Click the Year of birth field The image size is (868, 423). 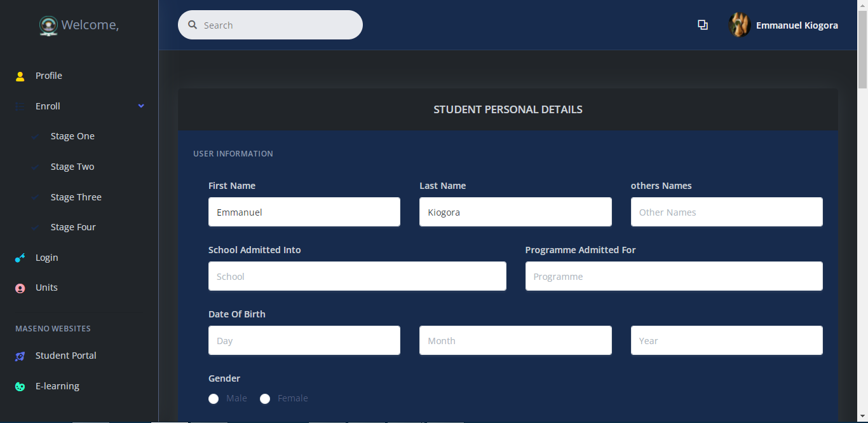pyautogui.click(x=727, y=340)
